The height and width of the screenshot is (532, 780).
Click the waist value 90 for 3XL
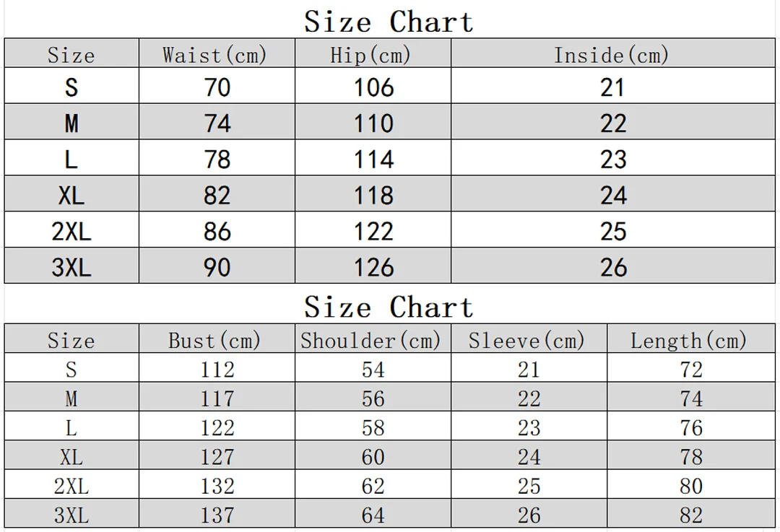[x=217, y=267]
